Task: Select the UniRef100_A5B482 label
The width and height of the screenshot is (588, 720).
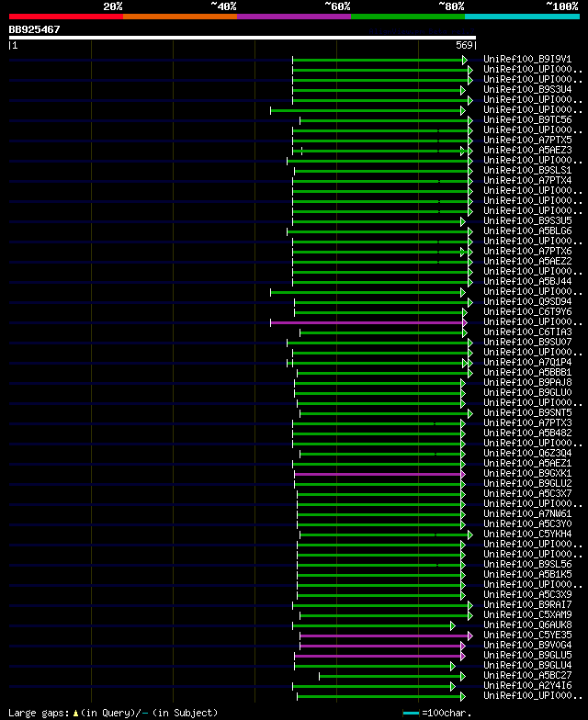Action: click(x=527, y=433)
